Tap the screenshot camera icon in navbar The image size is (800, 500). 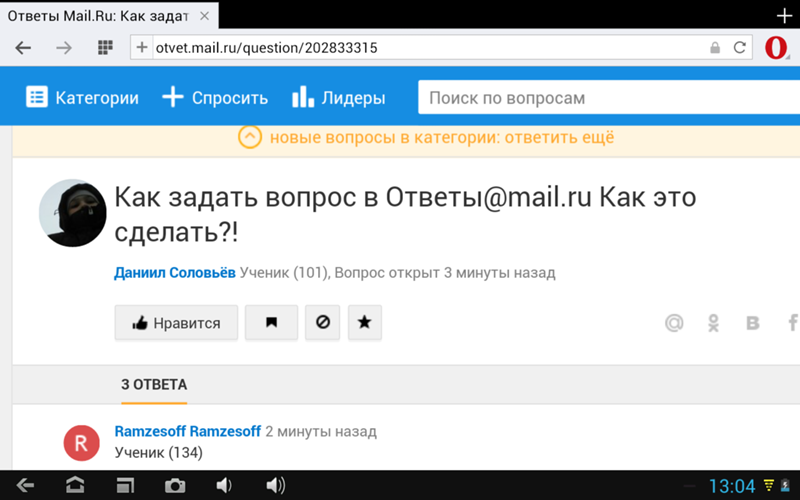coord(174,485)
